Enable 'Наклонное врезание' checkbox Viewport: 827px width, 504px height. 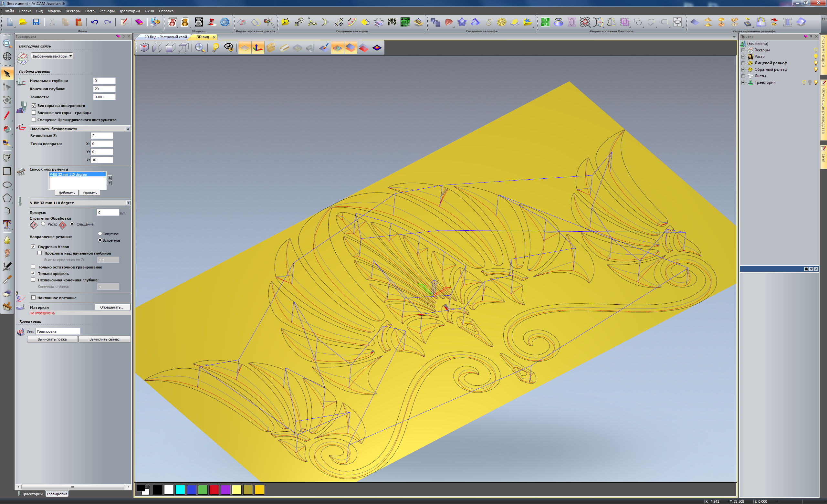point(34,298)
